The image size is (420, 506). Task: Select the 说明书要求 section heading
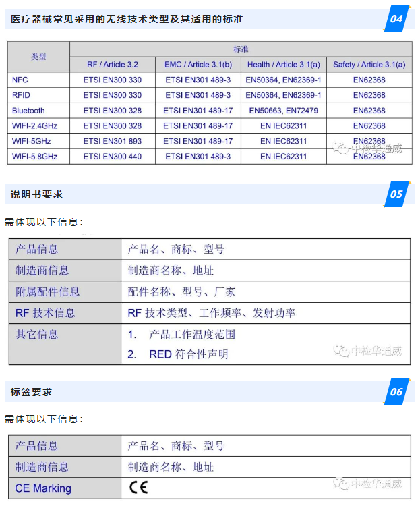click(x=36, y=194)
